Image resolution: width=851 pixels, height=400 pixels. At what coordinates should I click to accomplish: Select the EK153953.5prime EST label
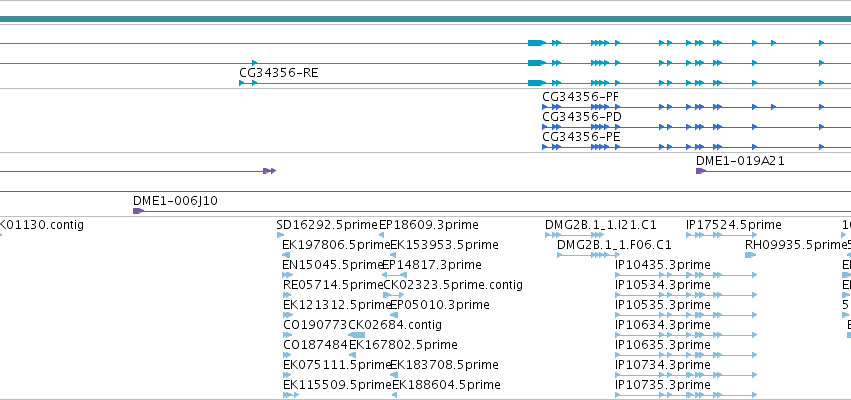point(444,245)
